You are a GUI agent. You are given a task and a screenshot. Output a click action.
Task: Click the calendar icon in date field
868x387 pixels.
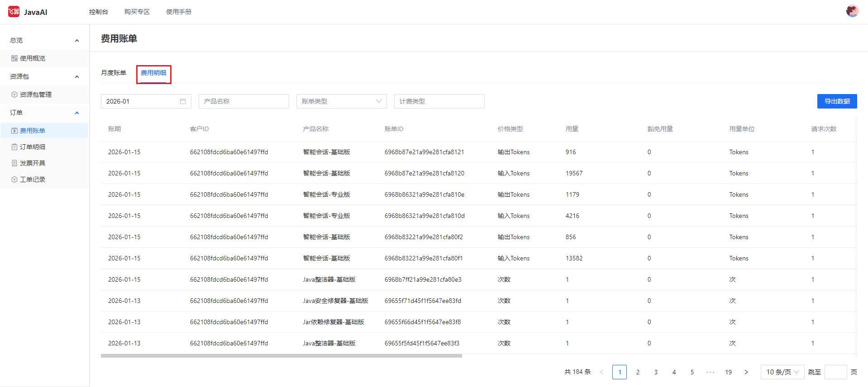point(183,101)
